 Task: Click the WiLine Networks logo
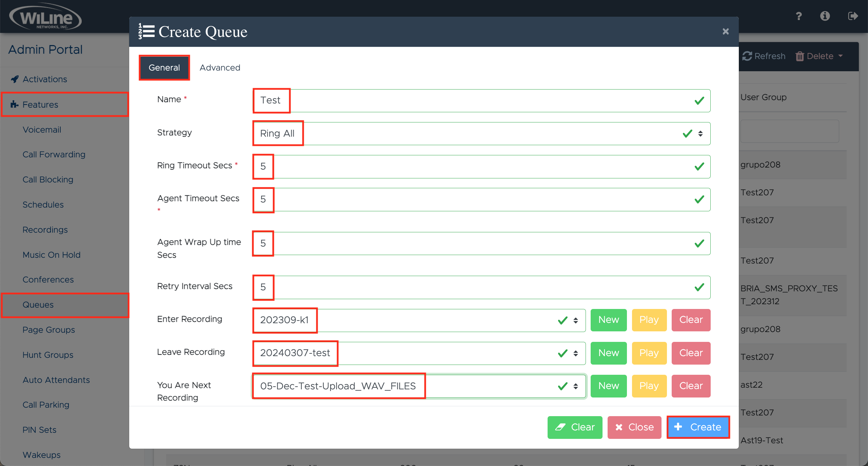pos(45,17)
